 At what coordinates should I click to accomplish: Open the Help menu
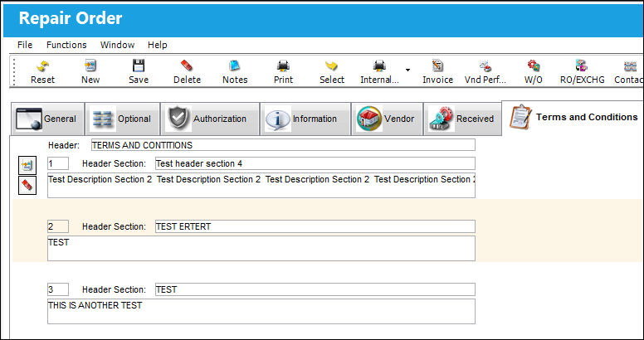[x=158, y=45]
